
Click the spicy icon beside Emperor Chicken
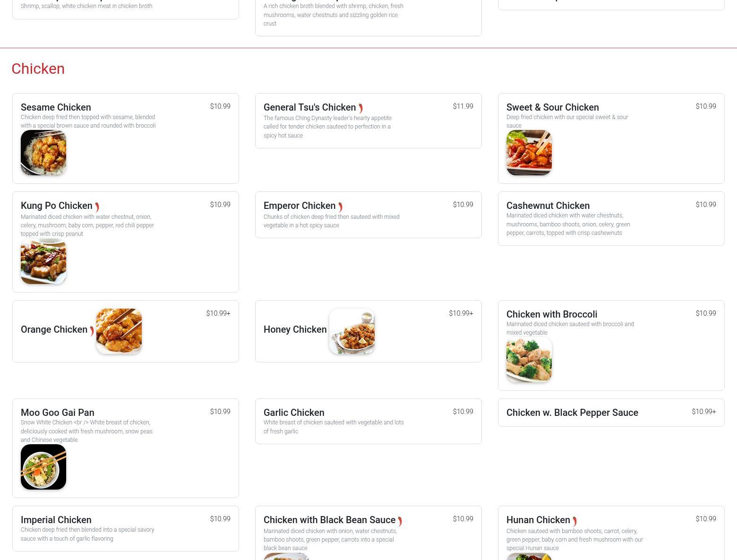coord(340,207)
